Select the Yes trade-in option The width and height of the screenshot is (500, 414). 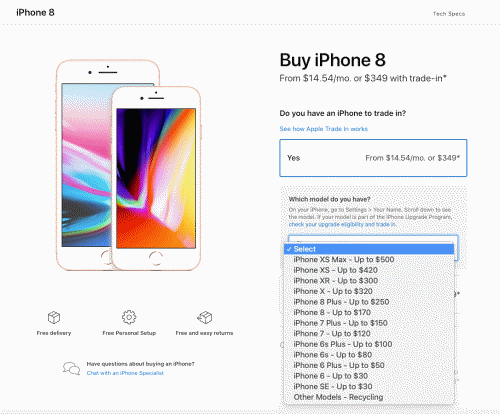pyautogui.click(x=373, y=158)
